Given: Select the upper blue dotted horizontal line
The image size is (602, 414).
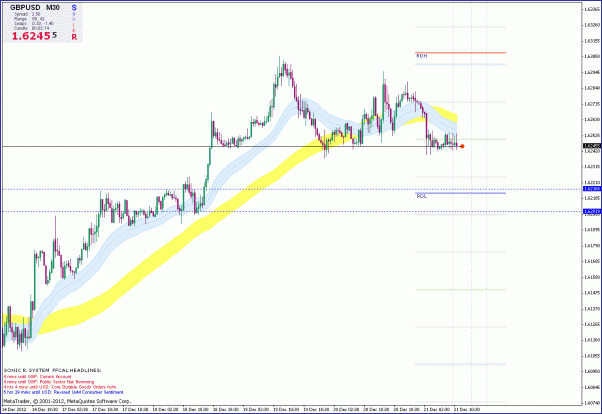Looking at the screenshot, I should point(292,189).
